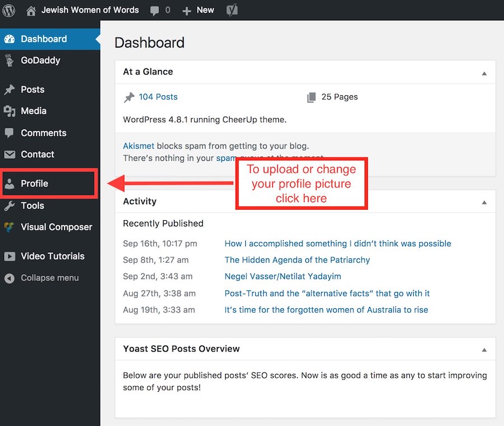Click the 'Recently Published' heading
This screenshot has height=426, width=504.
163,223
